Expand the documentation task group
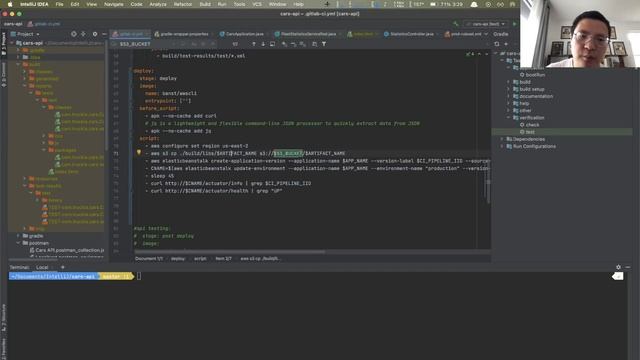Screen dimensions: 640x360 [509, 96]
